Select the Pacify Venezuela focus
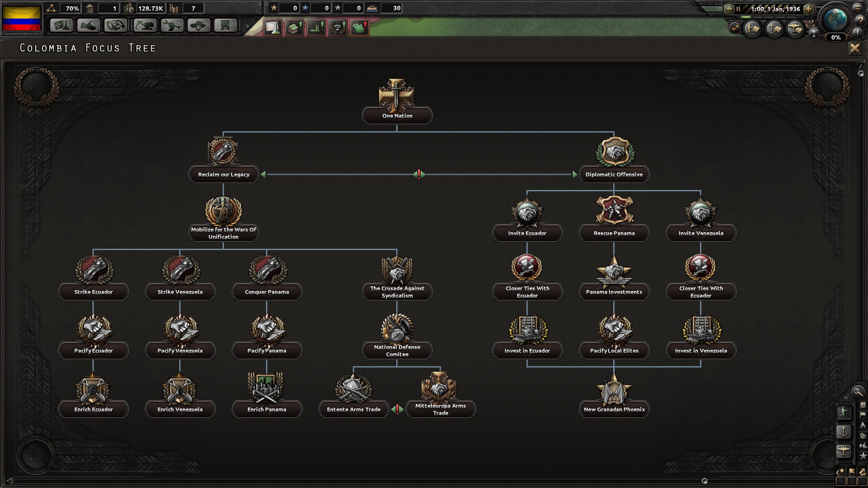 [x=180, y=337]
